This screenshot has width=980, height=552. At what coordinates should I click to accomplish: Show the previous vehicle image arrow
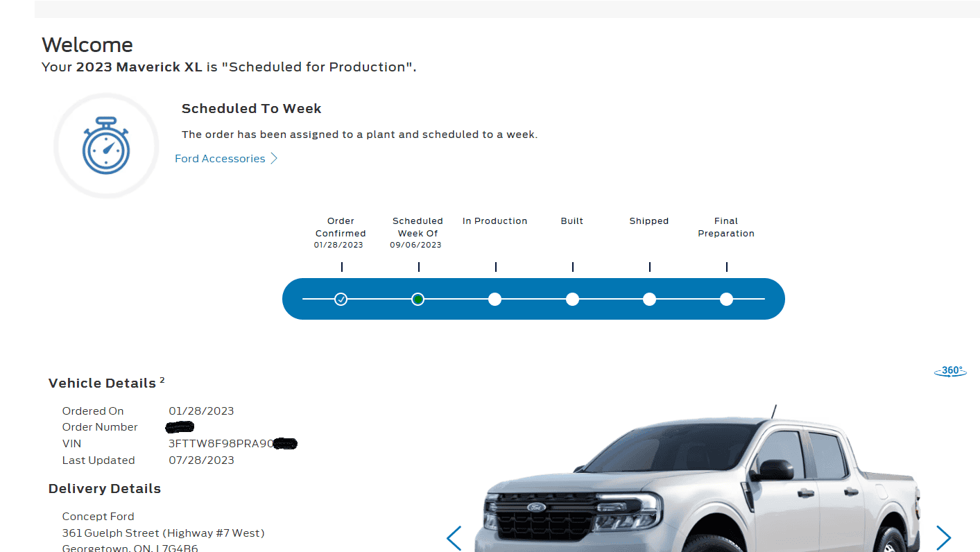454,538
